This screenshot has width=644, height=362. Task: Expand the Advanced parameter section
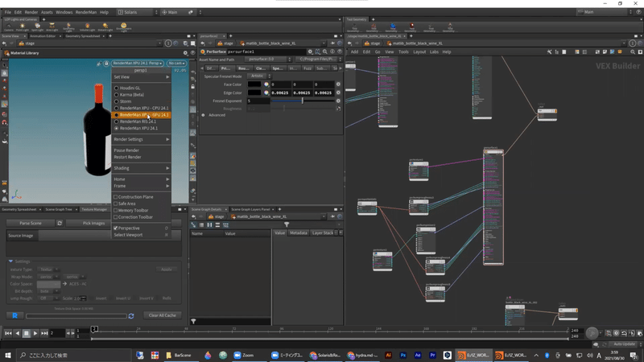coord(203,115)
